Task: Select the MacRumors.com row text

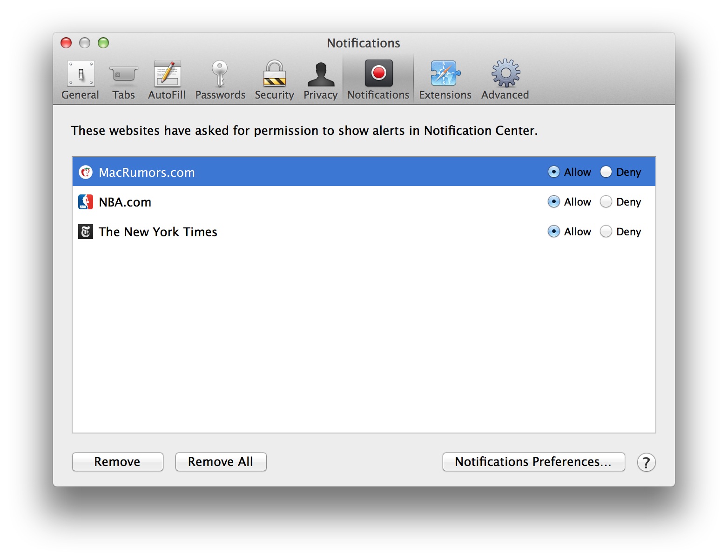Action: (x=147, y=173)
